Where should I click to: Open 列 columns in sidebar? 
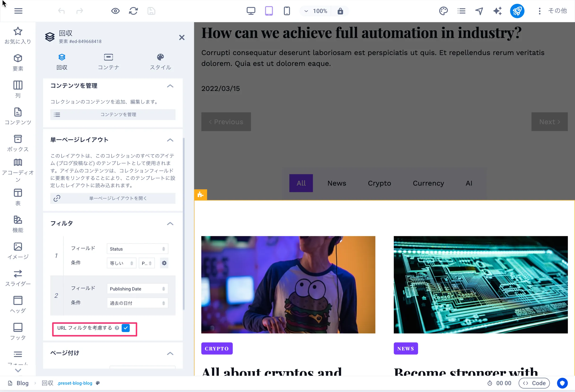pyautogui.click(x=18, y=89)
